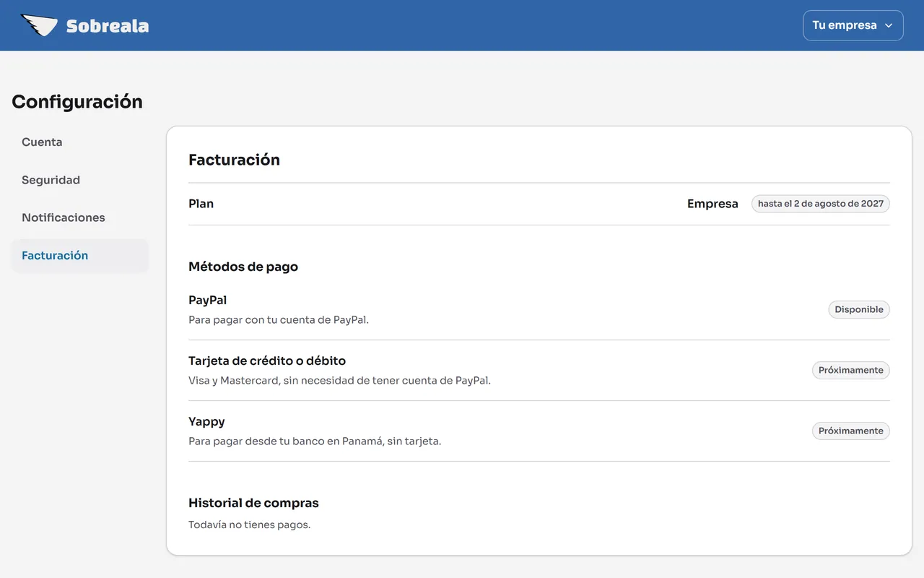
Task: Click the Sobreala wing logo icon
Action: (x=39, y=25)
